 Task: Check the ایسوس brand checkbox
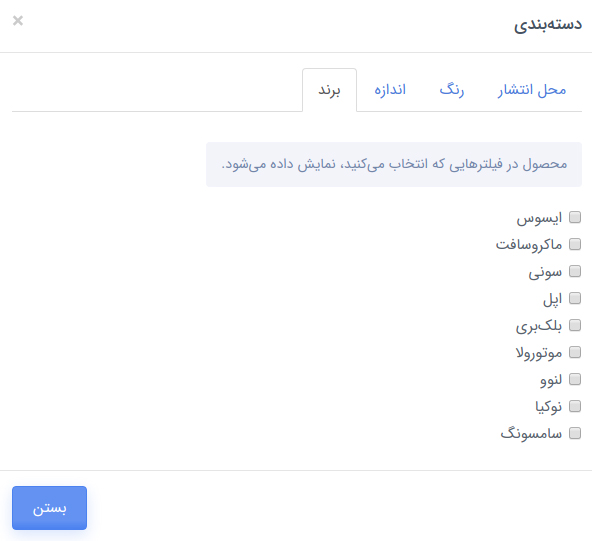[x=575, y=217]
